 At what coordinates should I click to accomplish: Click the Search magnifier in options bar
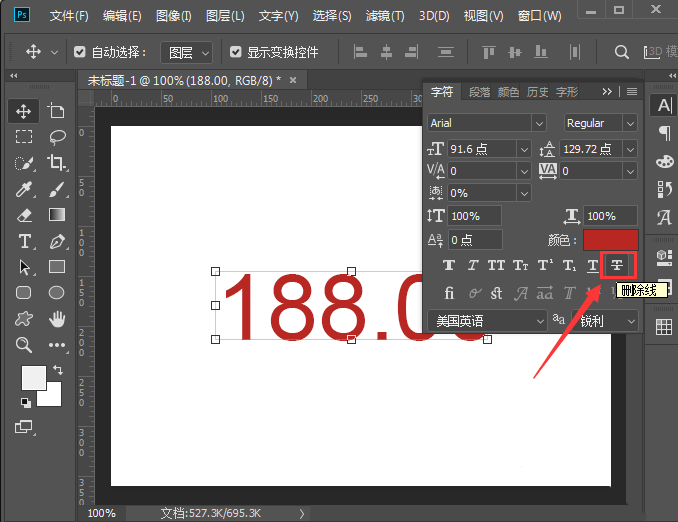[621, 52]
